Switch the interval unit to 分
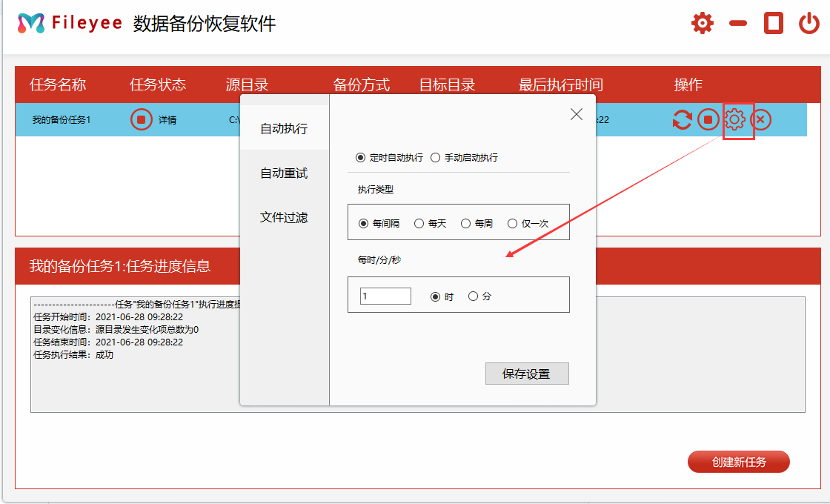 tap(474, 295)
